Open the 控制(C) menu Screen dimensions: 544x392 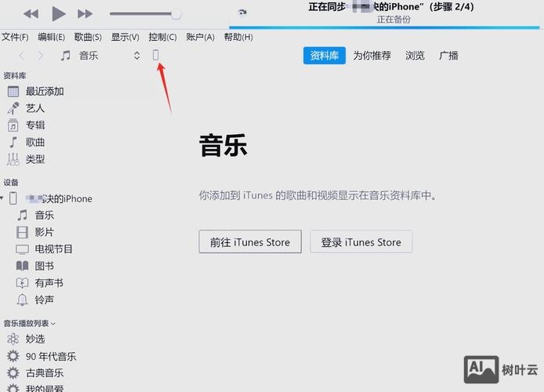coord(163,37)
